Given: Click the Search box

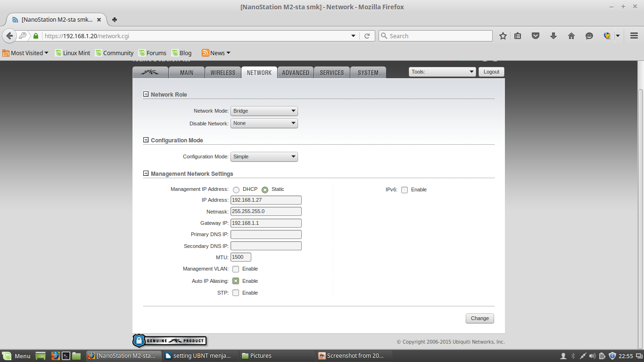Looking at the screenshot, I should [436, 36].
